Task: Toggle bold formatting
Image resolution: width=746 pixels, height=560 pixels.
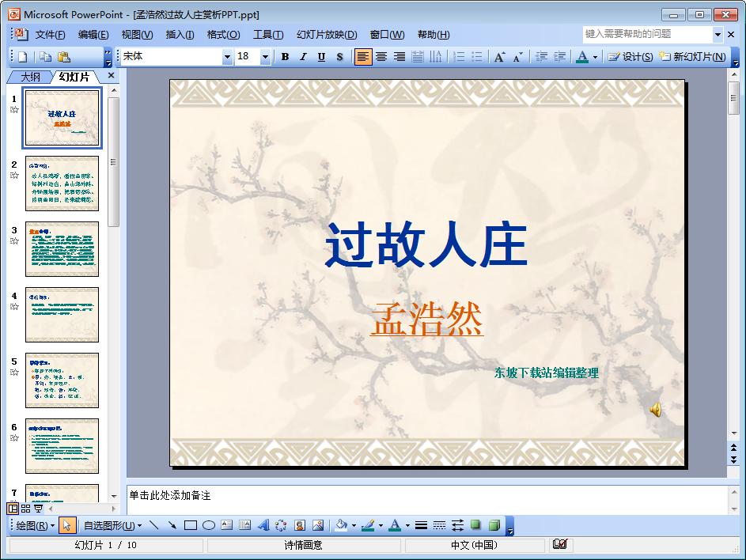Action: 285,57
